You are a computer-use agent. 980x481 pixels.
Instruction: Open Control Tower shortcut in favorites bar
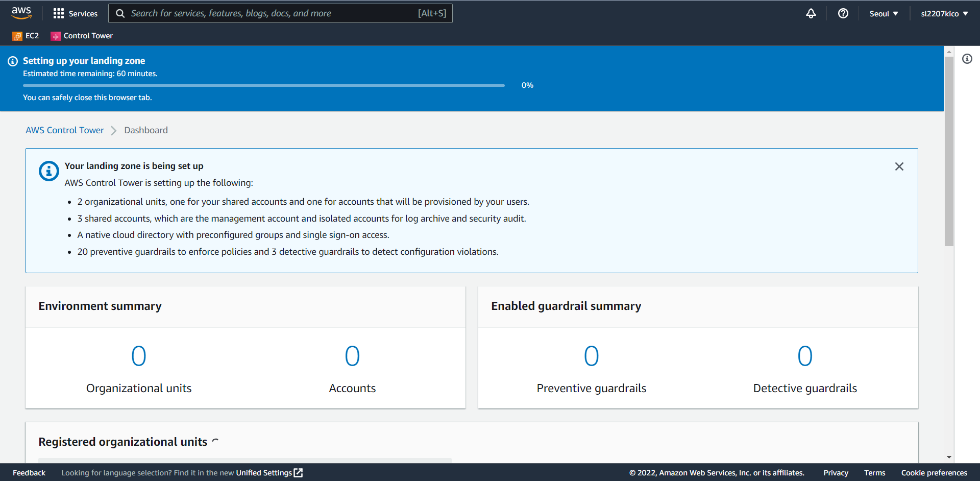click(82, 36)
